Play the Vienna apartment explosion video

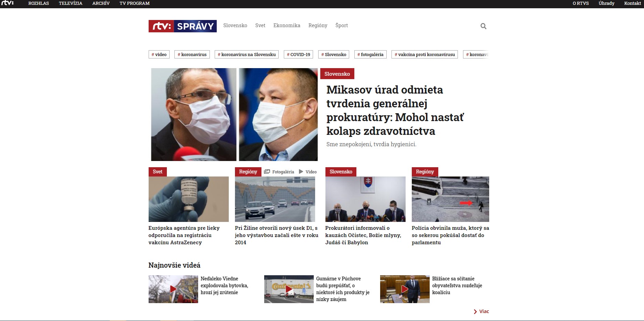click(173, 289)
